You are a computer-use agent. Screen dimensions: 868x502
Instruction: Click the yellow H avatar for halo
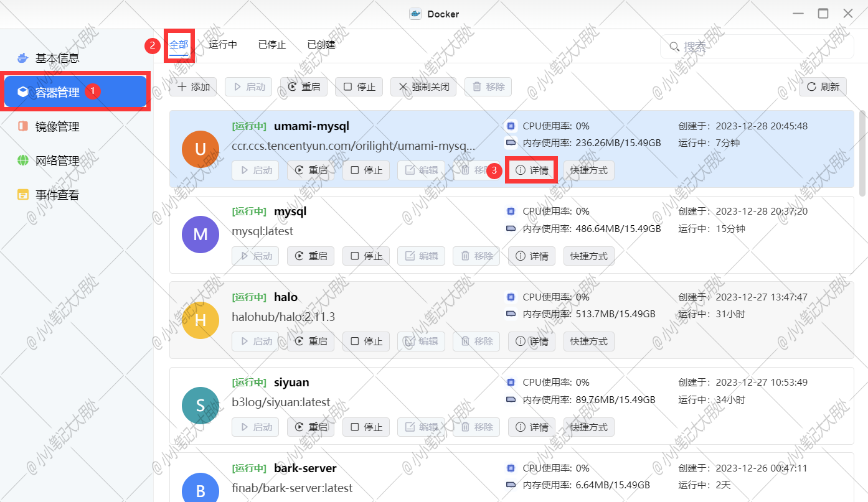[200, 320]
